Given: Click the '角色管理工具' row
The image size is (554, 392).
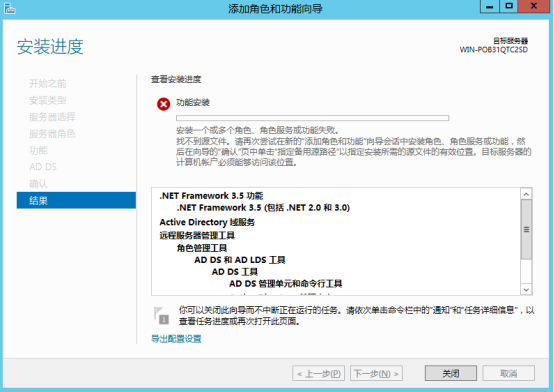Looking at the screenshot, I should (202, 248).
